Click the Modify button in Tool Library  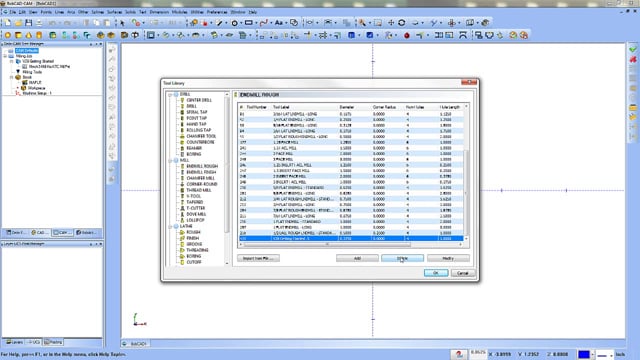point(448,258)
